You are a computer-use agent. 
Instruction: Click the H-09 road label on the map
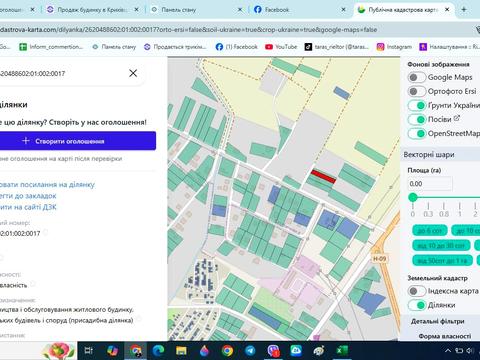point(379,258)
